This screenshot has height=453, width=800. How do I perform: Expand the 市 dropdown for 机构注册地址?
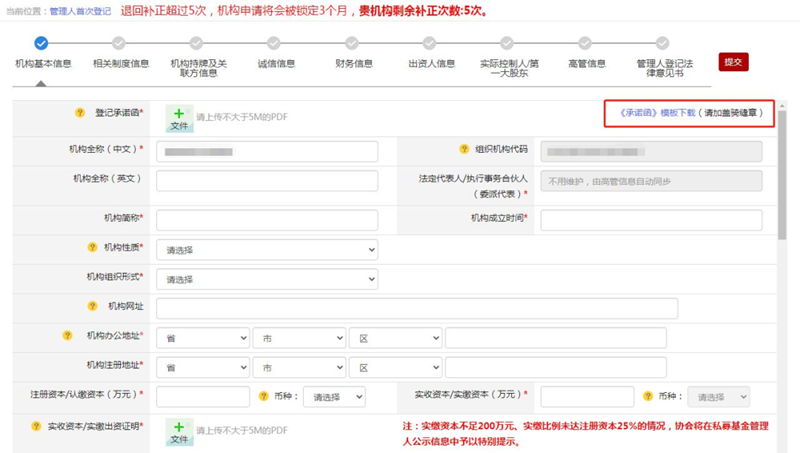pos(299,367)
